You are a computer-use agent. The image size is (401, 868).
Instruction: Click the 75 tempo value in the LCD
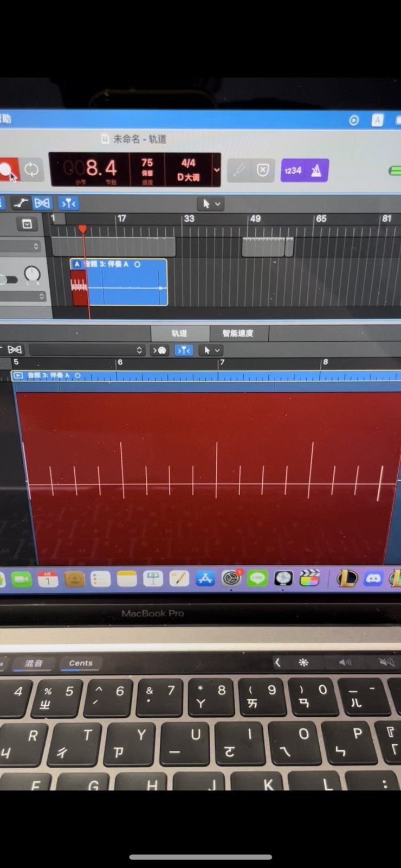(147, 163)
